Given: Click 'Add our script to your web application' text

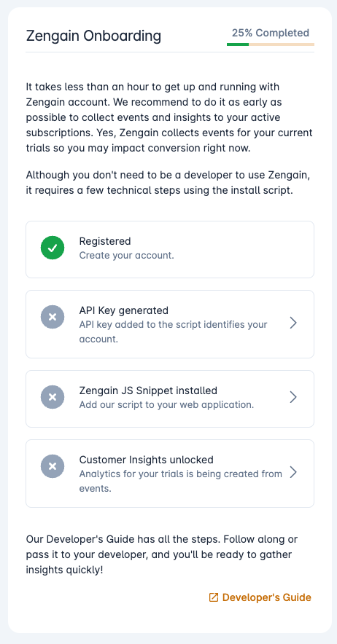Looking at the screenshot, I should pos(166,404).
